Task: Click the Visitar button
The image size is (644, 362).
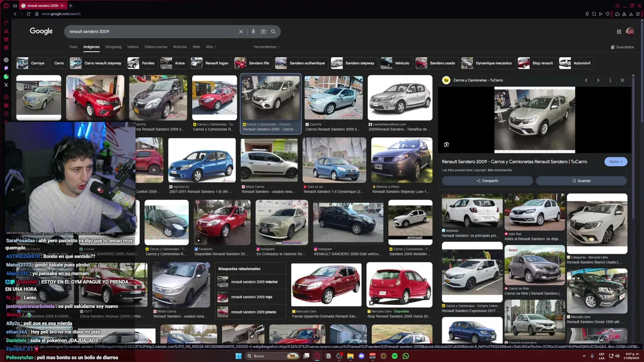Action: (x=616, y=161)
